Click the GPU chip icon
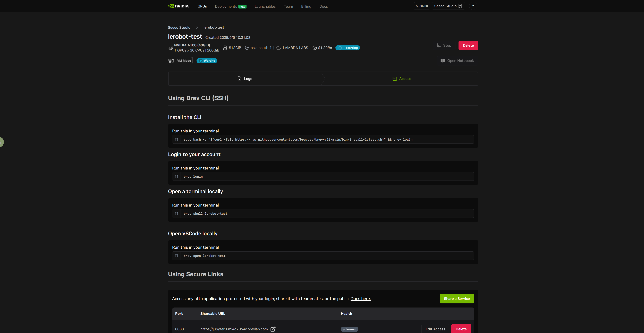The height and width of the screenshot is (333, 644). [x=171, y=48]
